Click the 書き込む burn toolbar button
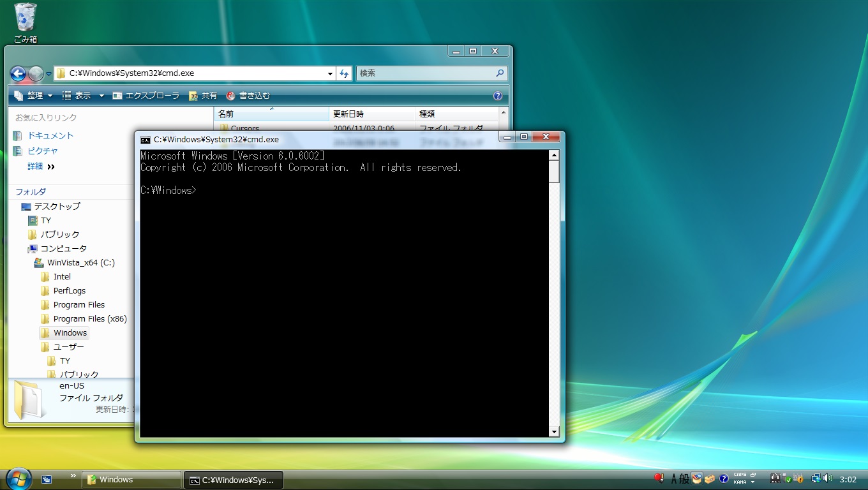Viewport: 868px width, 490px height. pyautogui.click(x=248, y=96)
